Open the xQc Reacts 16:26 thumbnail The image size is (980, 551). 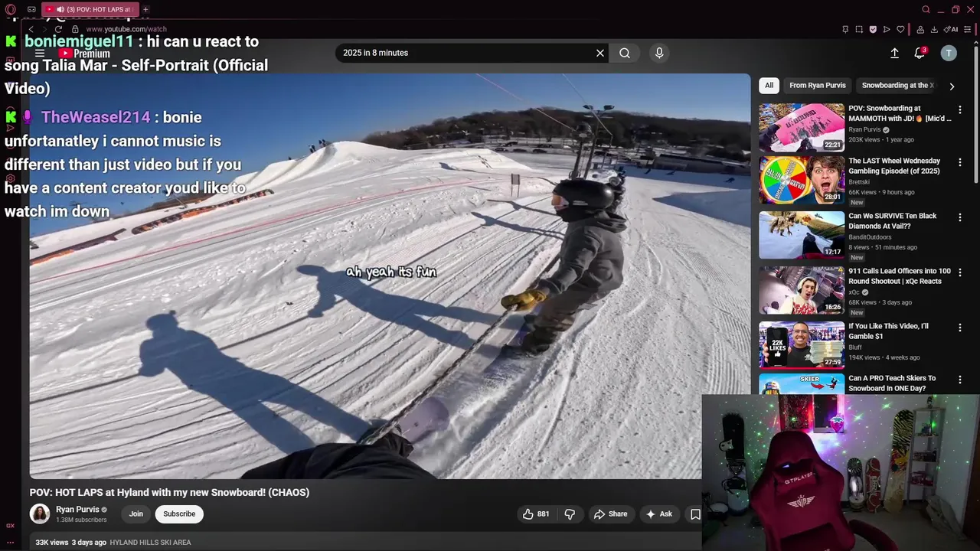[x=802, y=290]
